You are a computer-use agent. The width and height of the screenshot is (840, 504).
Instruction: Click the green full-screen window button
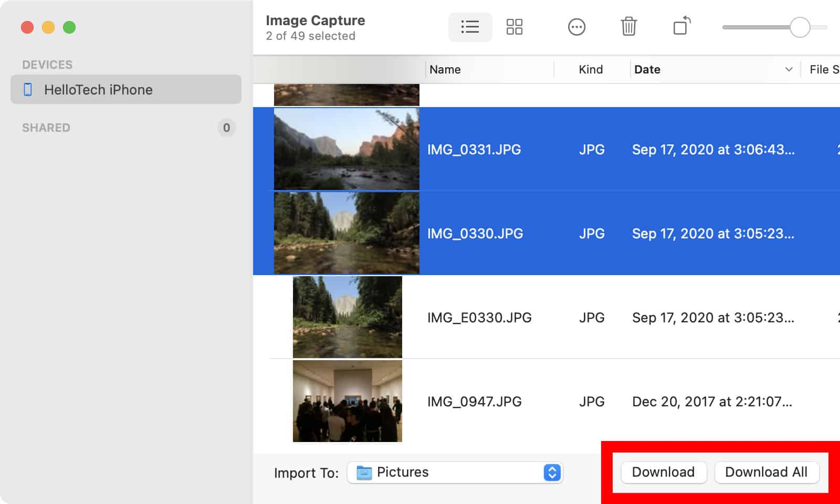point(69,27)
